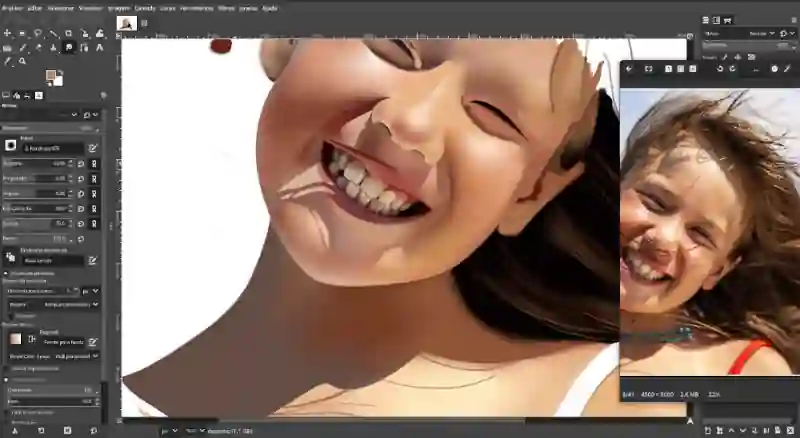Click the foreground color swatch

click(x=51, y=76)
